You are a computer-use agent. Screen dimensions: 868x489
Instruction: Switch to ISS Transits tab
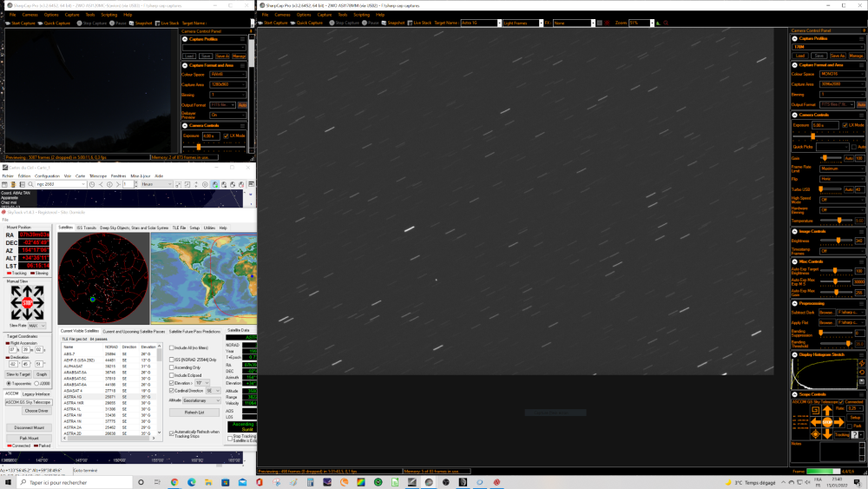pos(86,228)
